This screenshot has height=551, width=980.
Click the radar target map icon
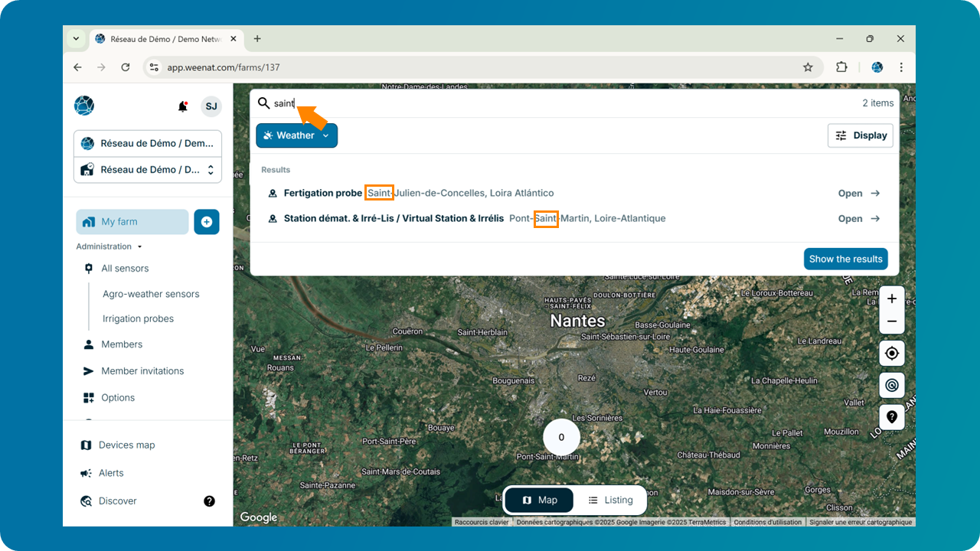(892, 386)
